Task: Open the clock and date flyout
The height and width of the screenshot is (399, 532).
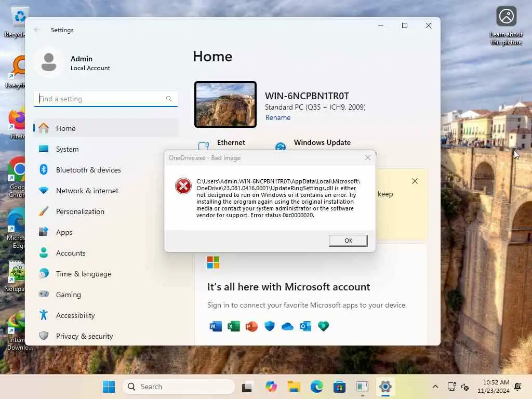Action: coord(494,387)
